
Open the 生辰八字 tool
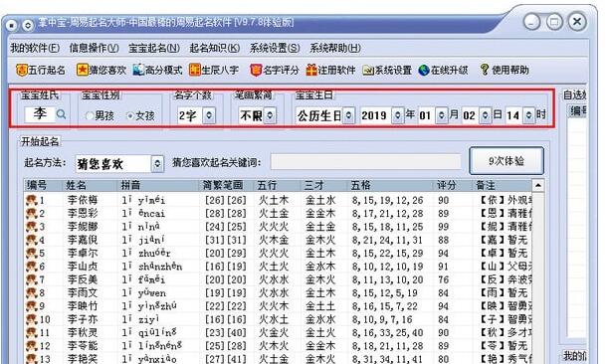coord(214,71)
